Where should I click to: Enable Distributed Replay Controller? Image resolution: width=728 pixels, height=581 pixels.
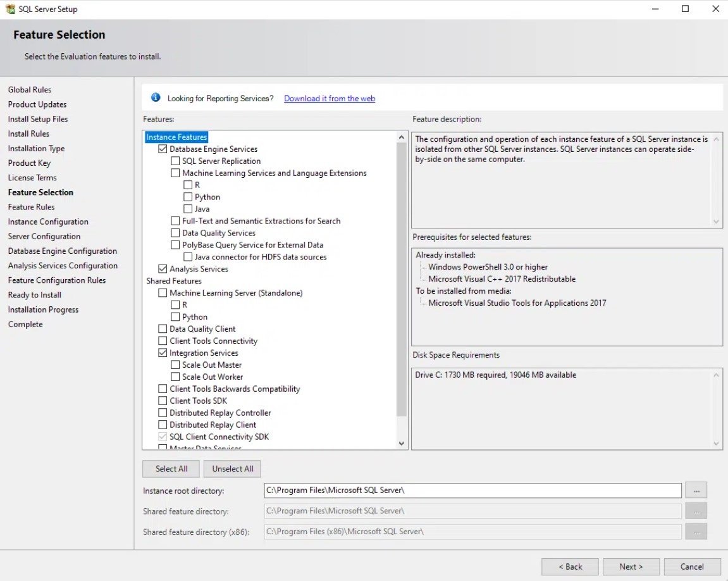tap(163, 413)
